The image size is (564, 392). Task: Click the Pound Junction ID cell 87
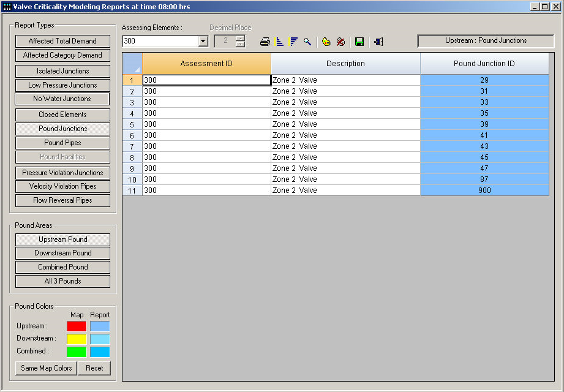(x=484, y=179)
